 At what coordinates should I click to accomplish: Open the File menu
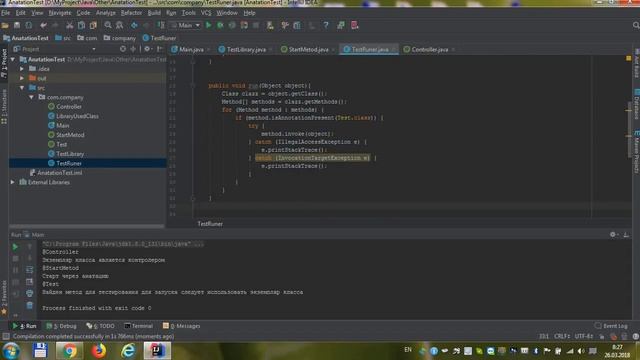click(6, 13)
